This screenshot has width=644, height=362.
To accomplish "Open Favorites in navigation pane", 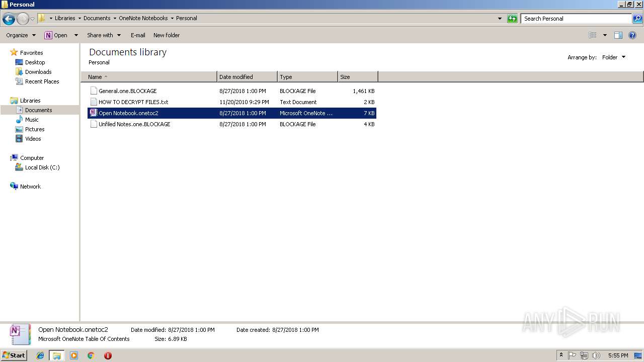I will point(31,53).
